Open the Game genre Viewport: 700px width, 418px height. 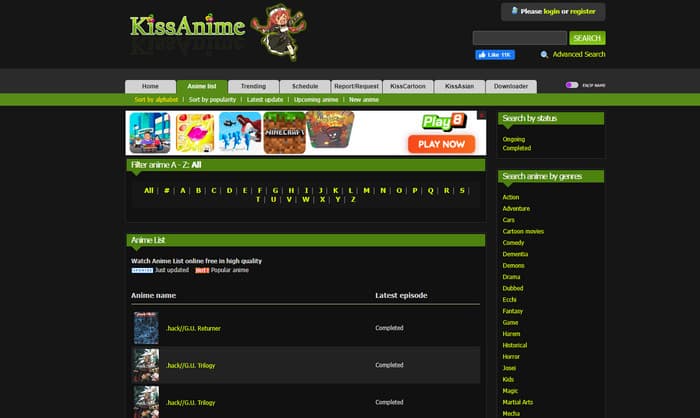[x=510, y=322]
